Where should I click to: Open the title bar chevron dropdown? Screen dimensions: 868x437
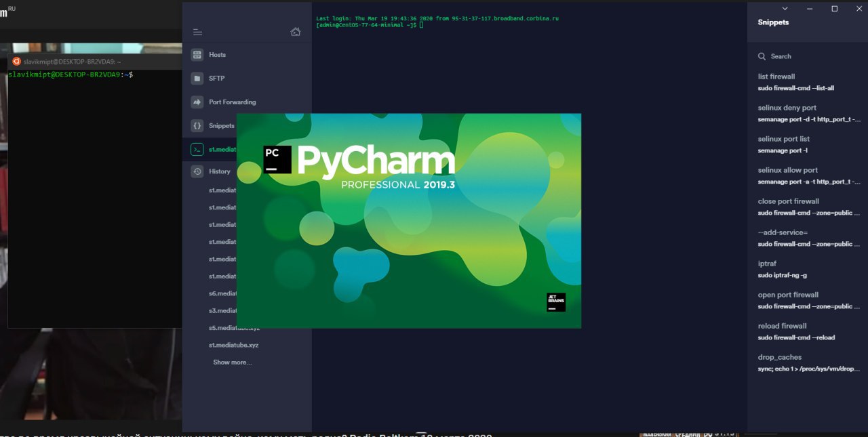(785, 9)
